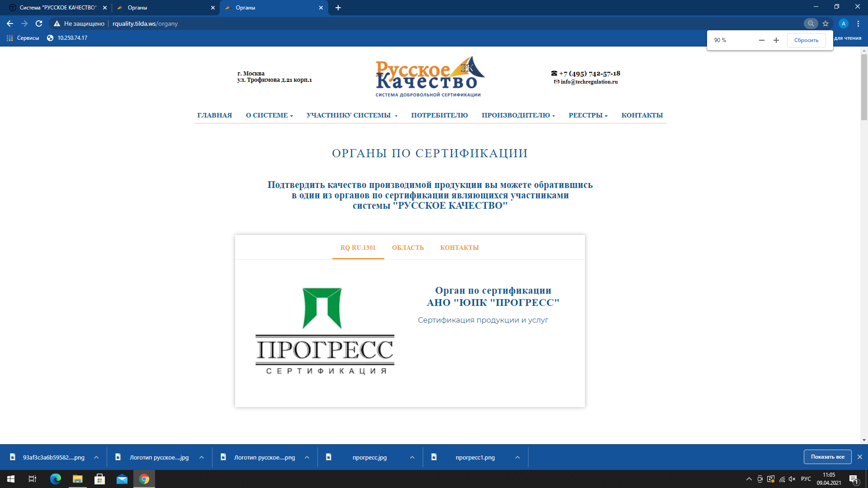Open the 10.250.74.17 bookmark
868x488 pixels.
pos(67,38)
